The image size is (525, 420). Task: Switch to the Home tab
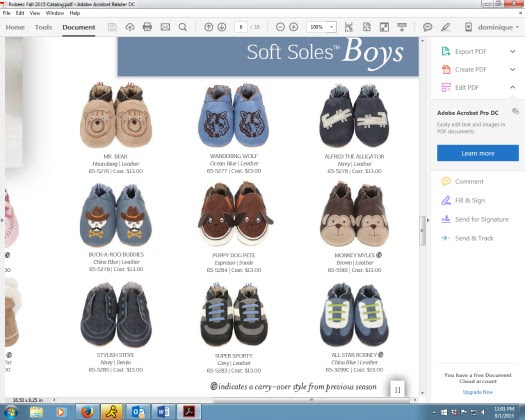(15, 27)
